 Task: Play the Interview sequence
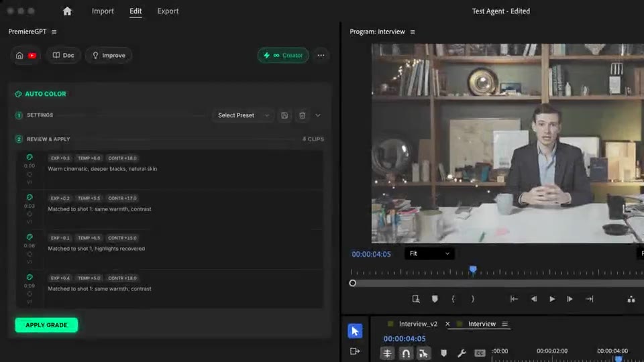tap(552, 299)
